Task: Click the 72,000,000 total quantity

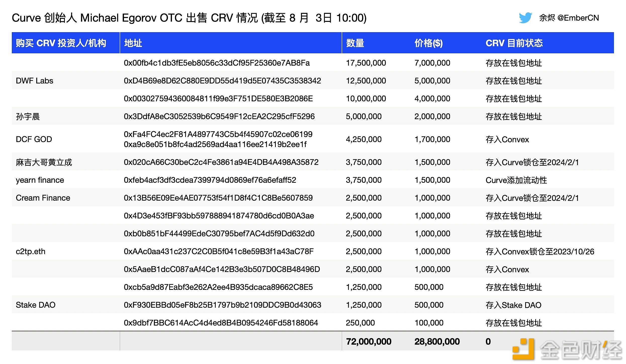Action: click(369, 341)
